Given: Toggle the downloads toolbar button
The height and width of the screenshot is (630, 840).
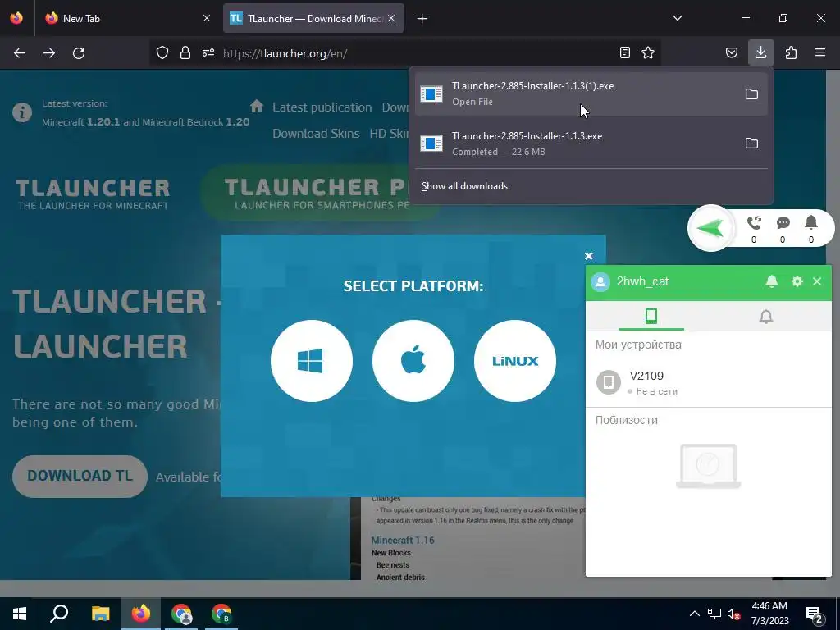Looking at the screenshot, I should coord(760,52).
